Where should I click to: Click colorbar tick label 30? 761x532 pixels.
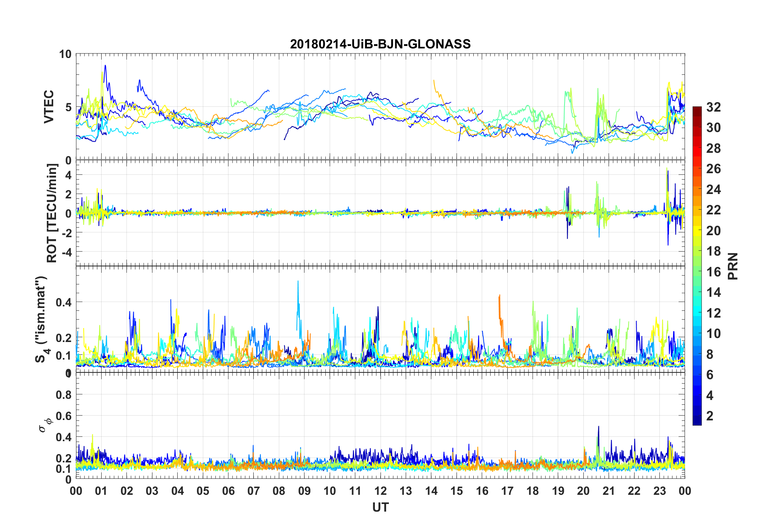click(x=713, y=128)
